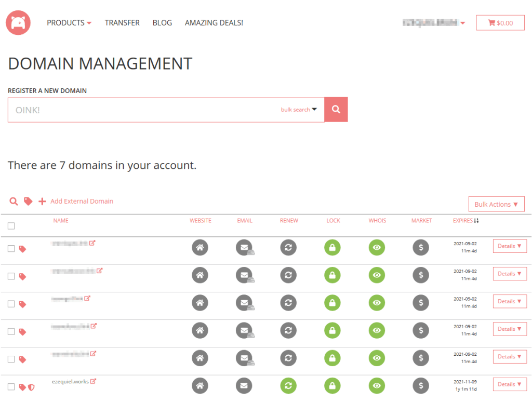Click the magnifier search button beside OINK! field
The height and width of the screenshot is (402, 532).
(336, 110)
